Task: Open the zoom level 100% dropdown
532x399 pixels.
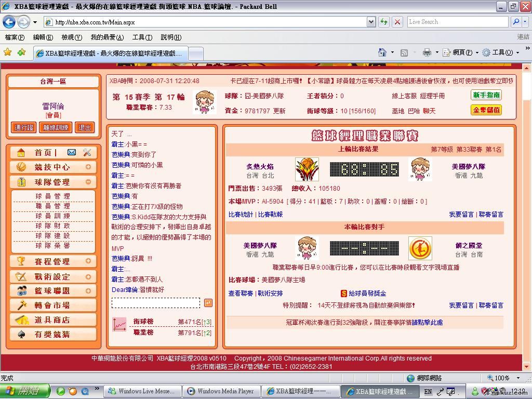Action: 517,378
